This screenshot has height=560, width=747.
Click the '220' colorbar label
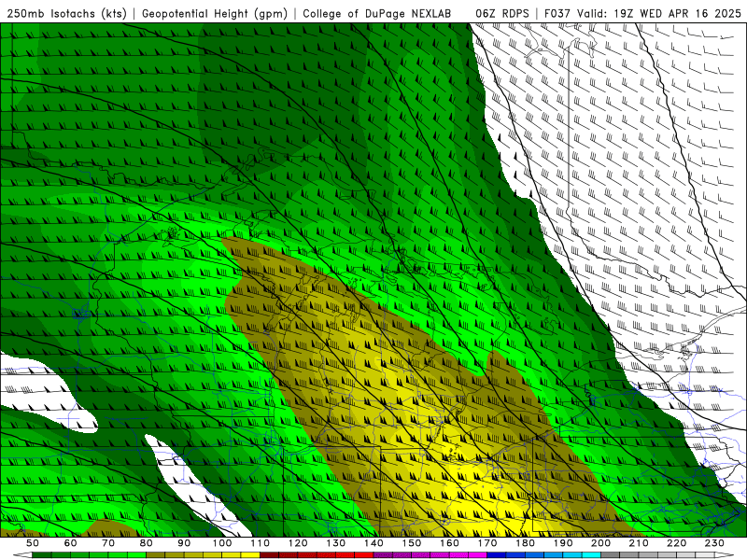[x=676, y=543]
